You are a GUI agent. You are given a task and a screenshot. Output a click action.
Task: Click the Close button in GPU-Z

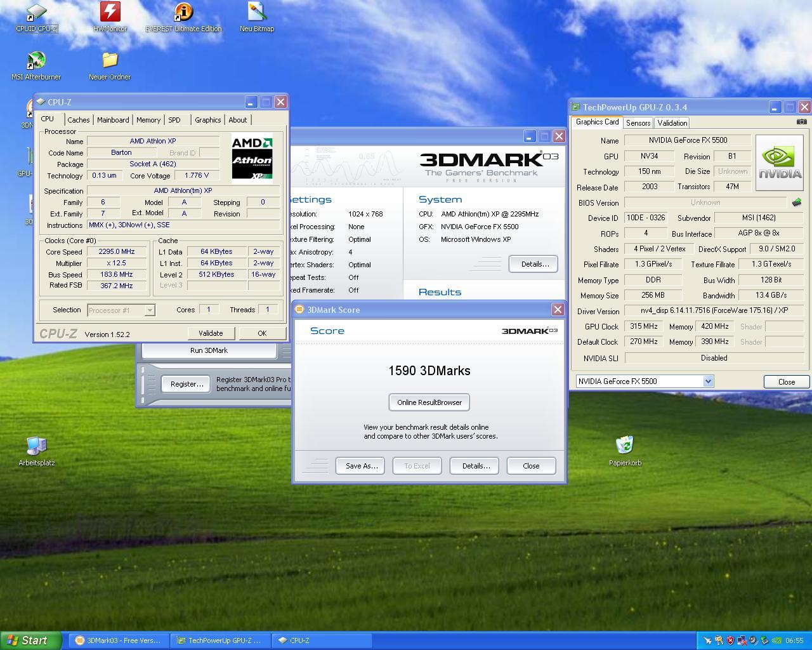coord(787,381)
